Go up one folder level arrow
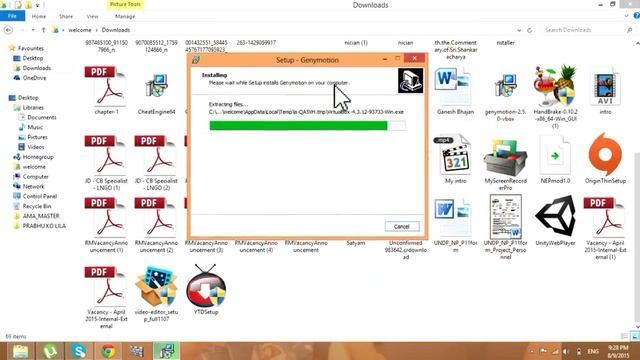This screenshot has width=640, height=360. coord(44,30)
